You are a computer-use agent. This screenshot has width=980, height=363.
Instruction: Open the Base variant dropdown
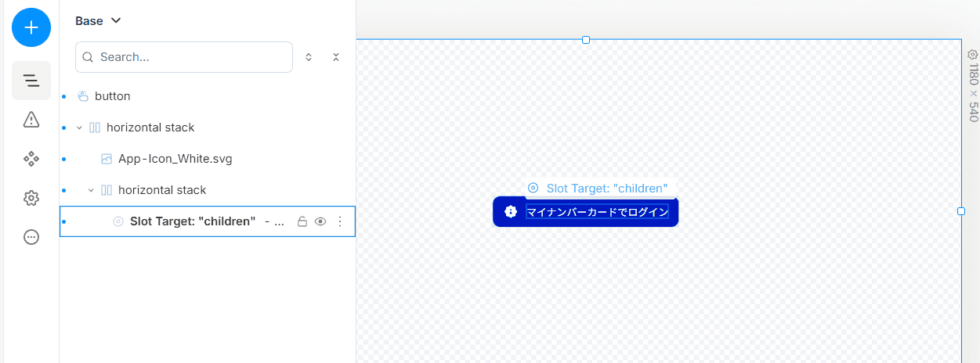click(98, 21)
